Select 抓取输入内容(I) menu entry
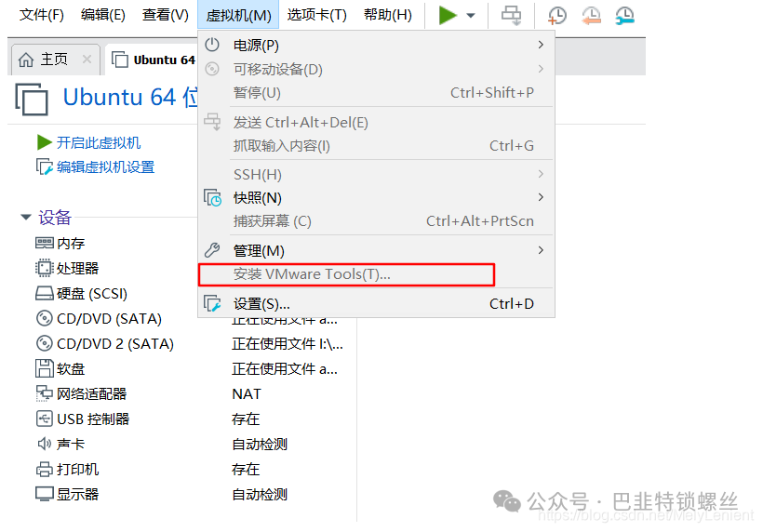Screen dimensions: 763x532 [376, 146]
